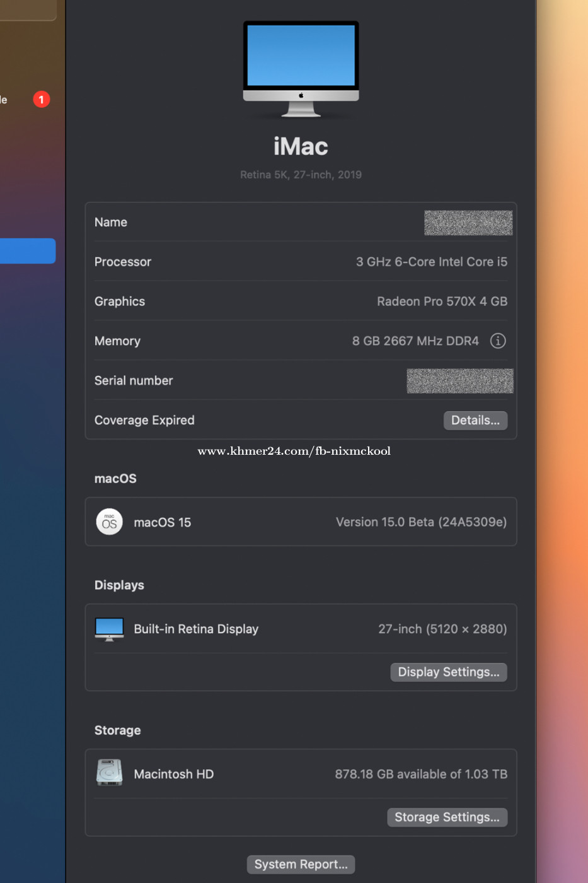Click the macOS 15 round logo icon
The image size is (588, 883).
click(110, 522)
